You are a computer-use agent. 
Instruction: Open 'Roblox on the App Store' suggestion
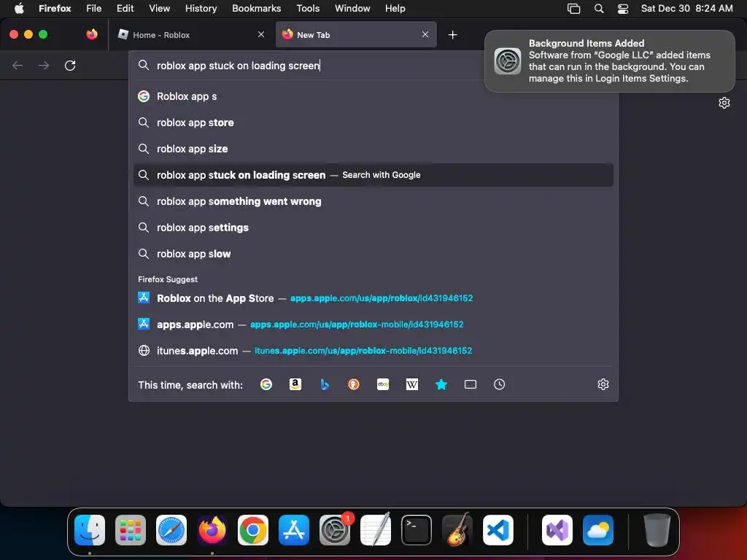coord(373,298)
